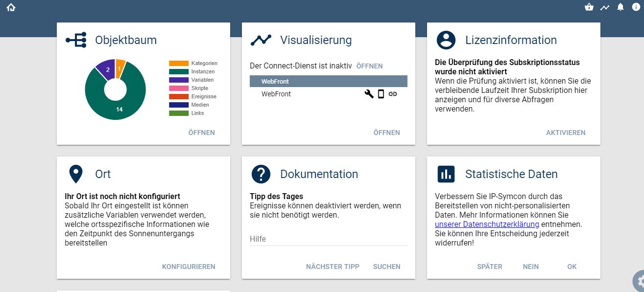Select WebFront header row in Visualisierung list

click(x=328, y=81)
